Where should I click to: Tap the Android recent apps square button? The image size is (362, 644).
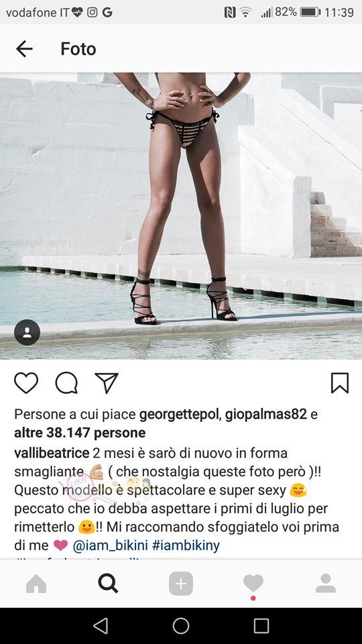[261, 626]
